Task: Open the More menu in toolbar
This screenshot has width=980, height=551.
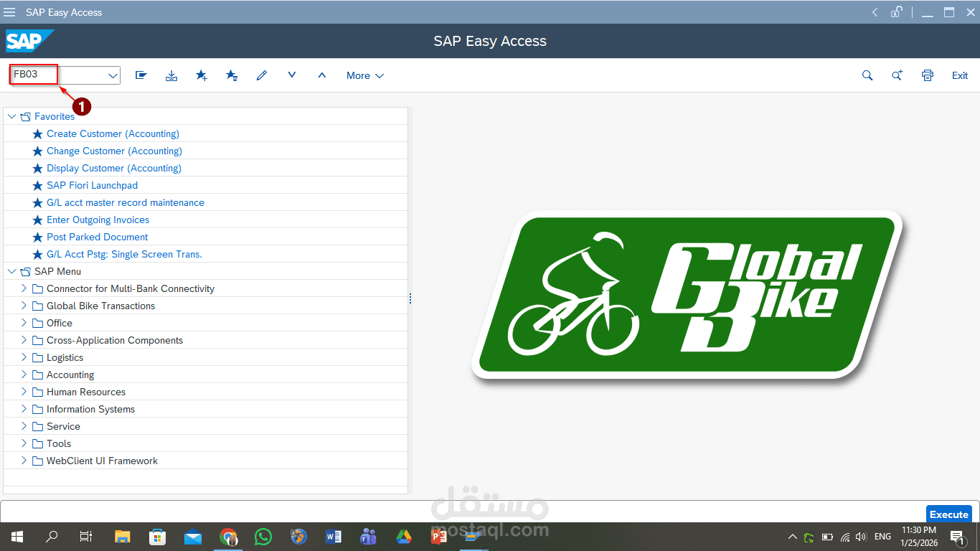Action: click(365, 75)
